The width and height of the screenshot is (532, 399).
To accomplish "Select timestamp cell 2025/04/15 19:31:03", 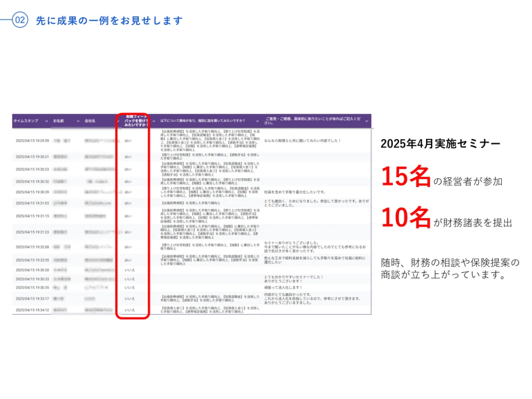I will (32, 203).
